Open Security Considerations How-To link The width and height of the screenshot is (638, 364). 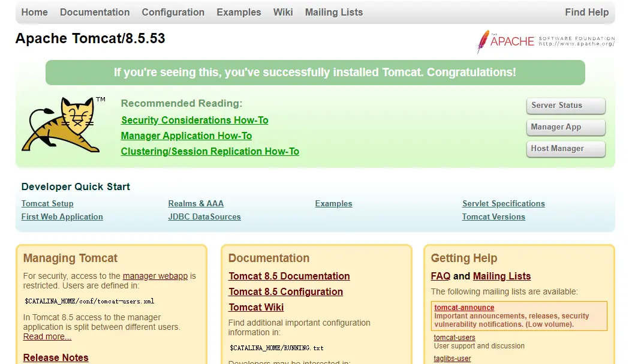click(194, 121)
